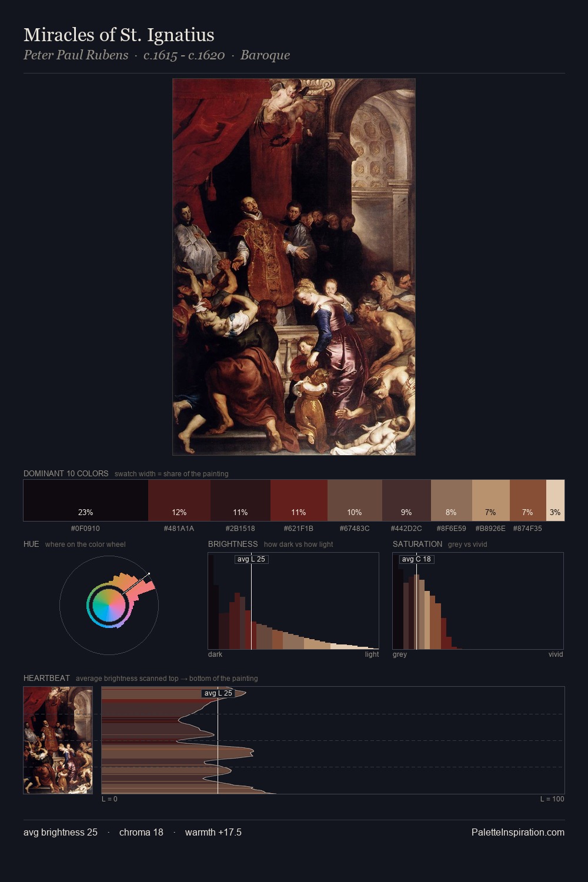Click the Baroque style label
The image size is (588, 882).
coord(265,55)
